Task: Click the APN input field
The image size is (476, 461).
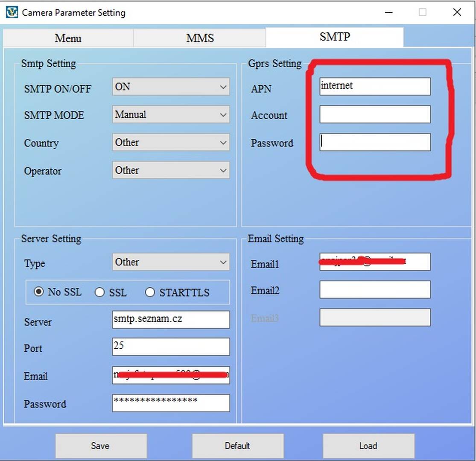Action: pyautogui.click(x=375, y=86)
